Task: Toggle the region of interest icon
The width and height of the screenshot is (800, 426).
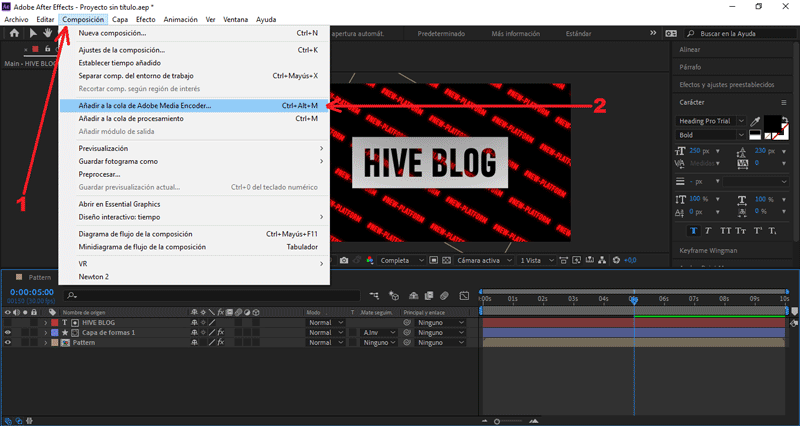Action: pos(434,260)
